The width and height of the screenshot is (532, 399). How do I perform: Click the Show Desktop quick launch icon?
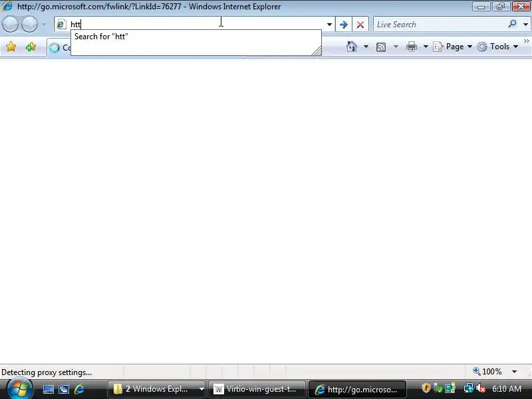(48, 389)
